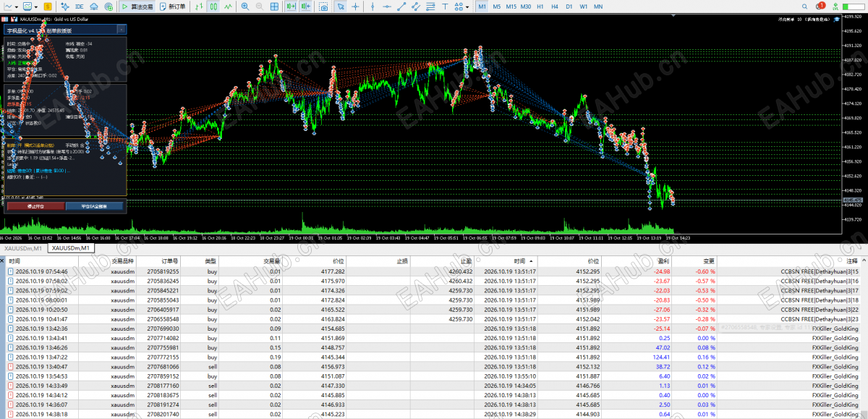The height and width of the screenshot is (419, 868).
Task: Switch to the M15 timeframe
Action: [511, 7]
